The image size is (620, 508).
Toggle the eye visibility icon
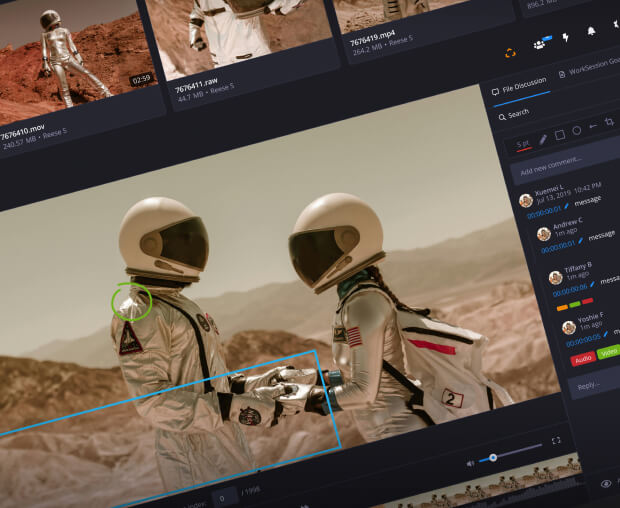point(605,483)
